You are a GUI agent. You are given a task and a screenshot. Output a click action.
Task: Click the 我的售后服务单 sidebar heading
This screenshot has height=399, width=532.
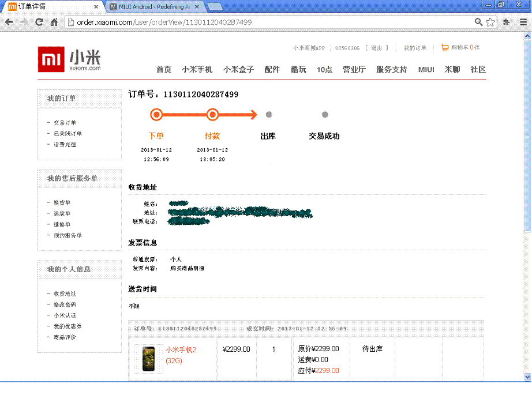coord(72,178)
